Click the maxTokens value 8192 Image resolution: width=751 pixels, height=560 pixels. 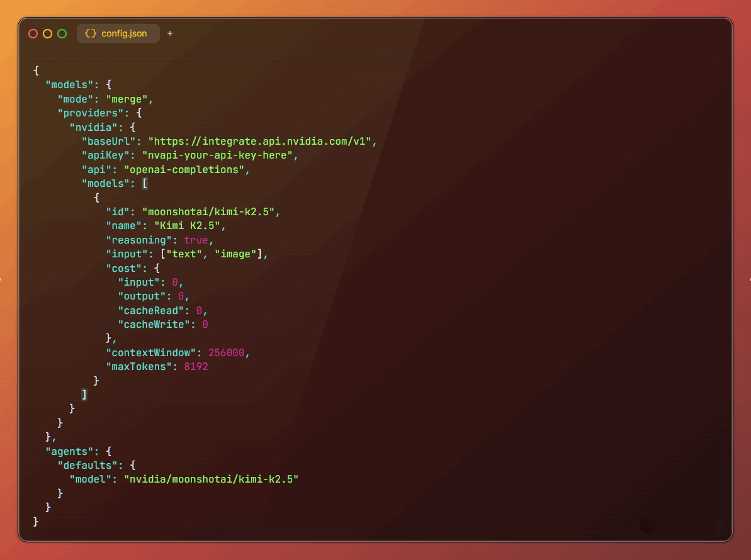pos(196,367)
